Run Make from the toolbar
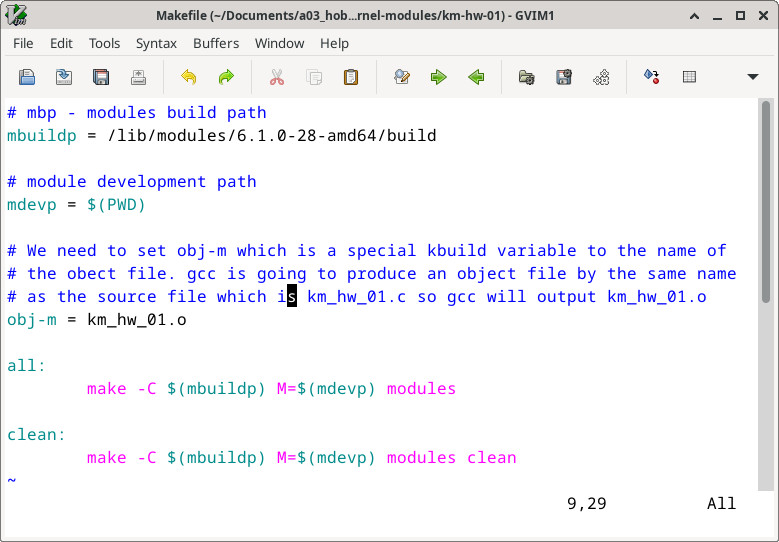 tap(652, 77)
